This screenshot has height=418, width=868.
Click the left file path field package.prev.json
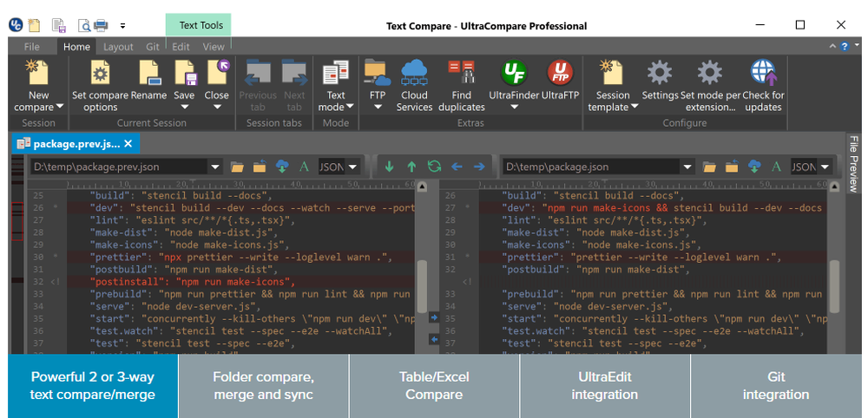click(x=118, y=167)
